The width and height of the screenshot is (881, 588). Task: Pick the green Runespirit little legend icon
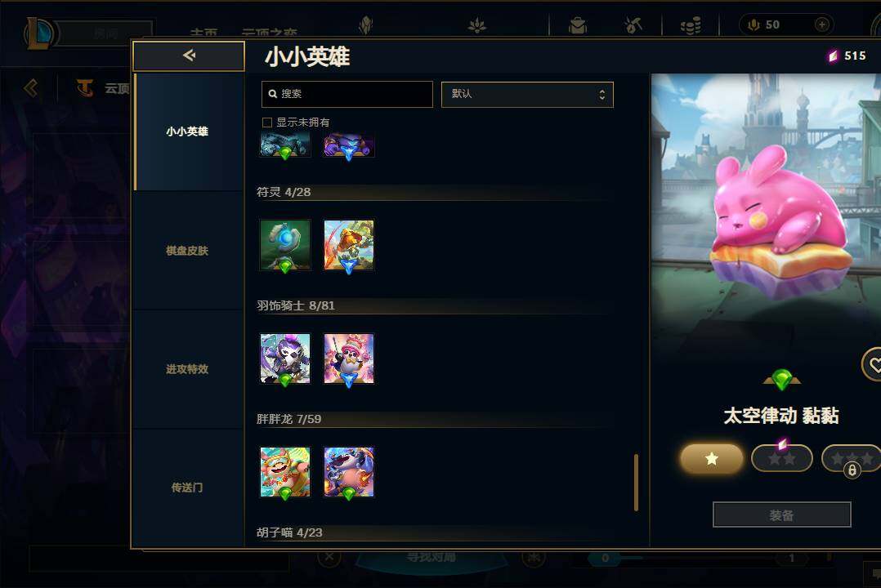point(285,245)
